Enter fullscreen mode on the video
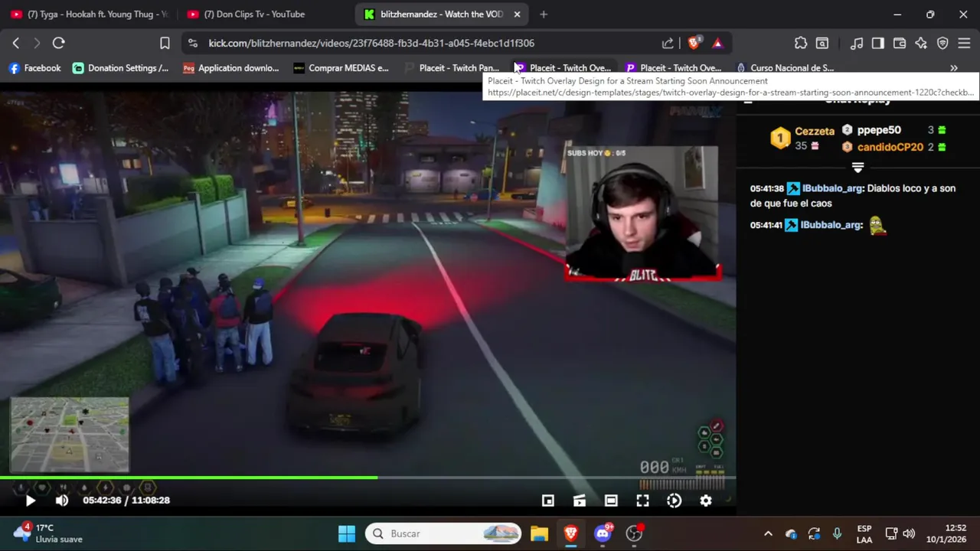 (642, 500)
